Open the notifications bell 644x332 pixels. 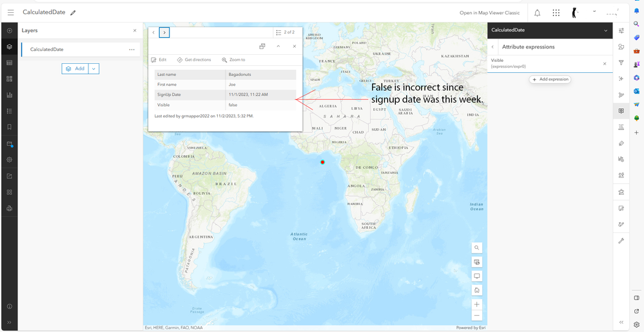(537, 13)
